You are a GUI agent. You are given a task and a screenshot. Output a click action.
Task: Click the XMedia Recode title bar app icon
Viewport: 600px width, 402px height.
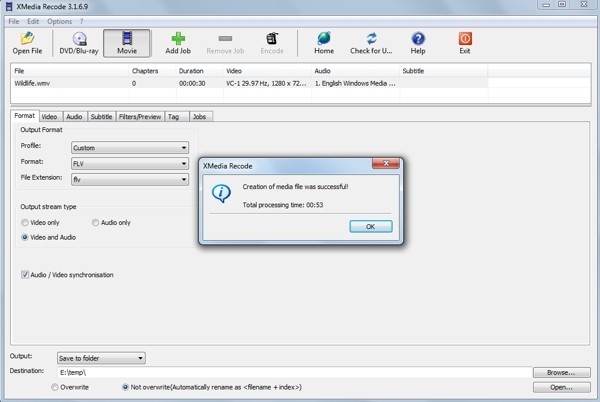9,6
